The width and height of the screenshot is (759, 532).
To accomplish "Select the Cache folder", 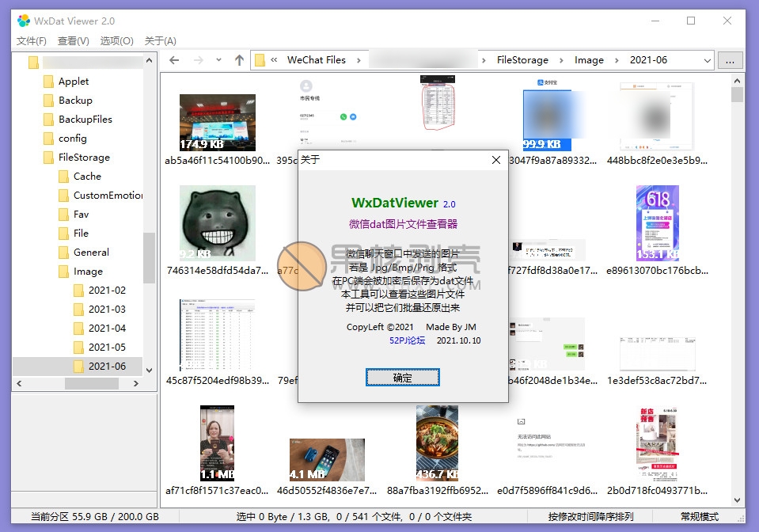I will point(87,177).
